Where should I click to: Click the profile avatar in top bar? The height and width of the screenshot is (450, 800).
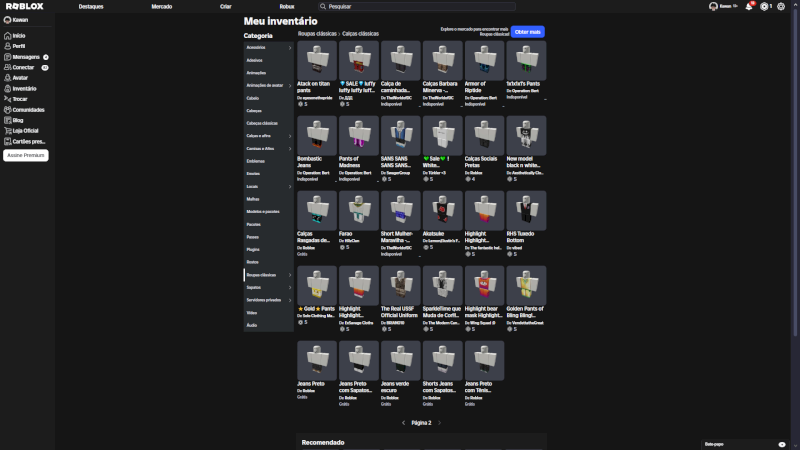pyautogui.click(x=713, y=7)
